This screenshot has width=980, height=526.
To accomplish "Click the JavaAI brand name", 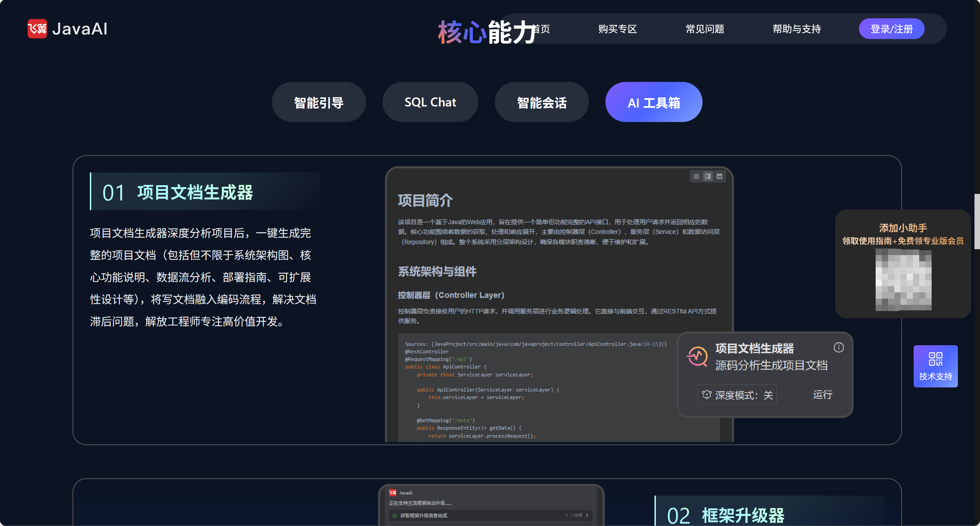I will pyautogui.click(x=80, y=29).
